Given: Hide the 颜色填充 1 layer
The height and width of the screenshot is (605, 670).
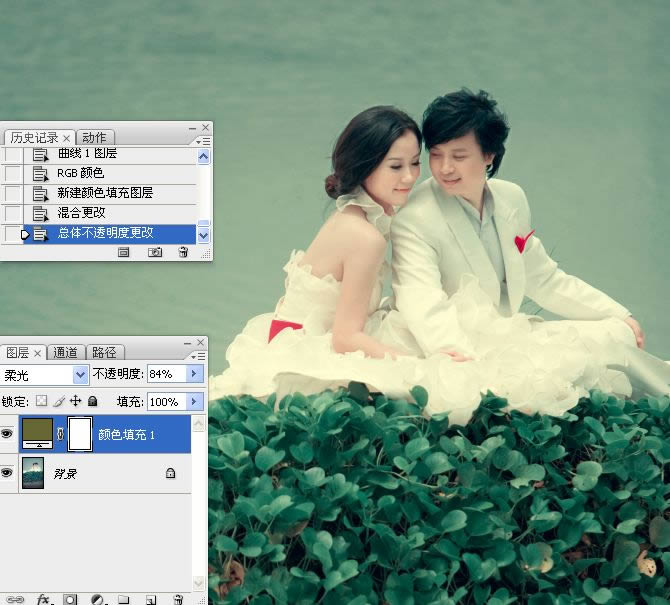Looking at the screenshot, I should coord(9,435).
